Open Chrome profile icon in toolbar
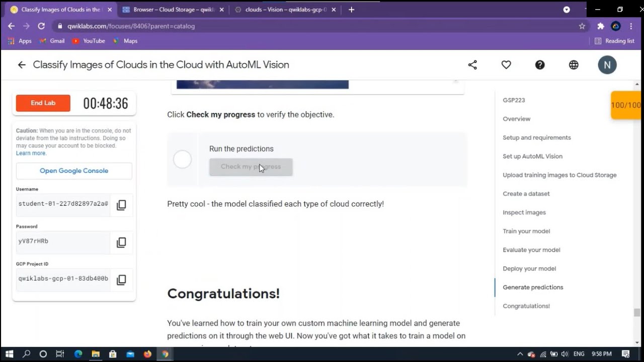This screenshot has height=362, width=644. [615, 26]
